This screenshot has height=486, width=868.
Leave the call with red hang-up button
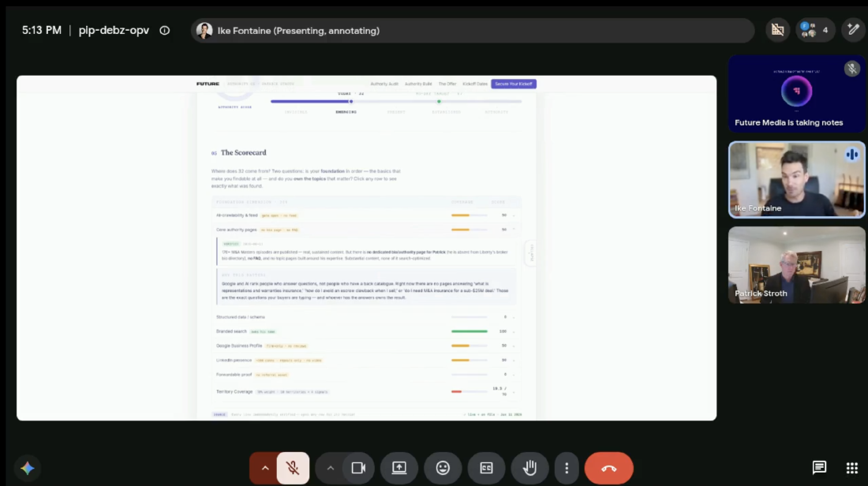(x=609, y=469)
